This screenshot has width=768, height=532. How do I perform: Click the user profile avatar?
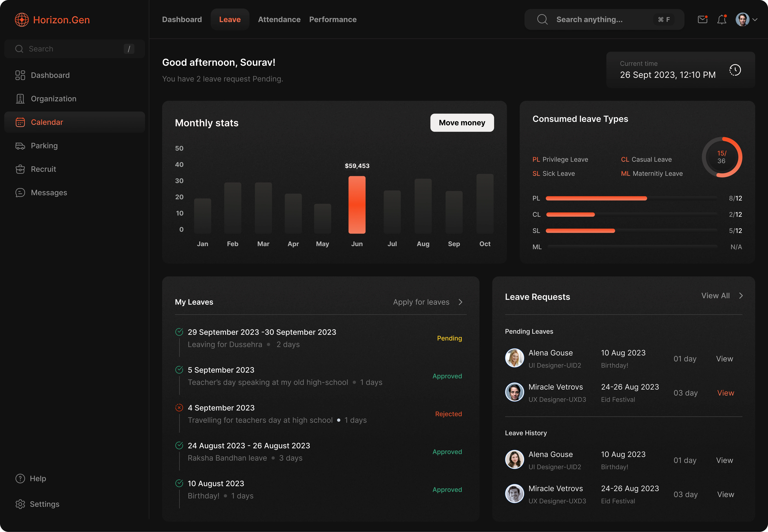coord(742,19)
